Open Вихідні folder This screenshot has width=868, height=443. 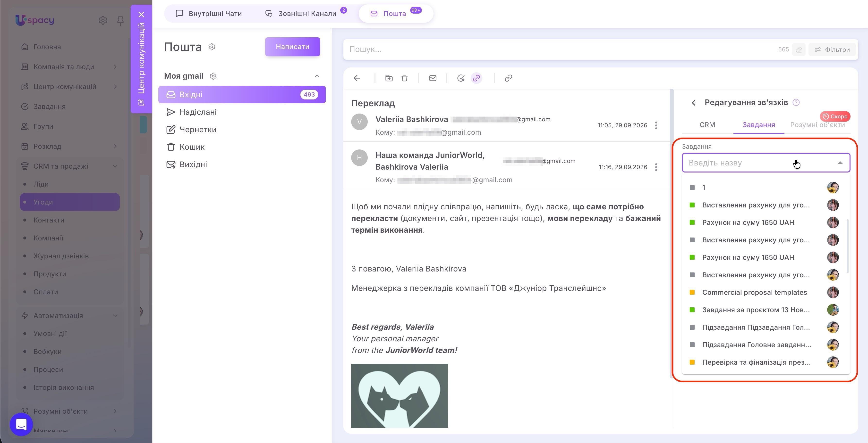pos(242,165)
